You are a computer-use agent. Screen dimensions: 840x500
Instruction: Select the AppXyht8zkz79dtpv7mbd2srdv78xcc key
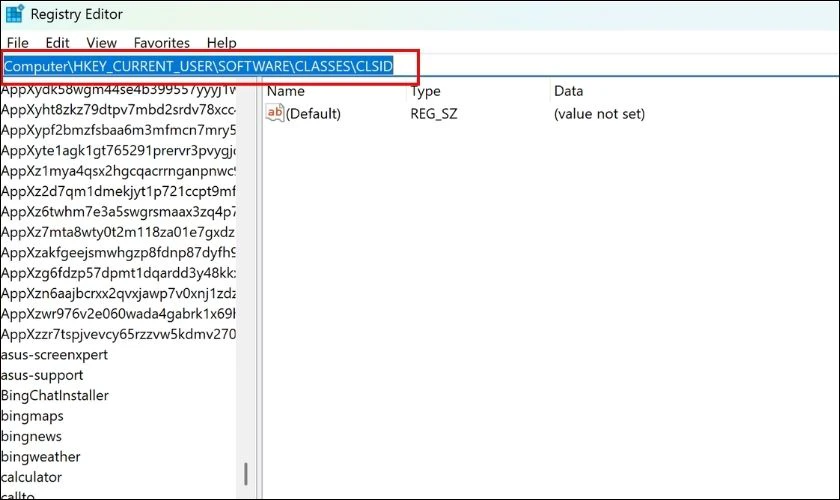pyautogui.click(x=118, y=110)
